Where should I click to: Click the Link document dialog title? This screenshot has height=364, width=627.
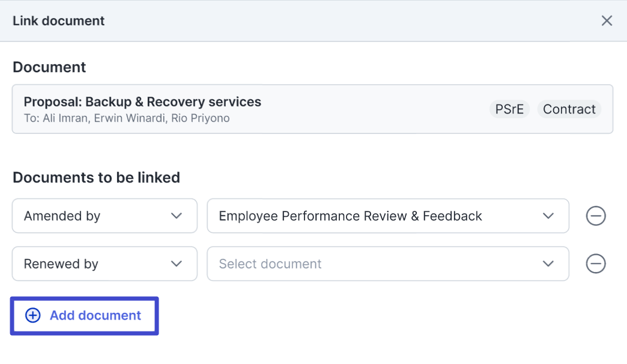(x=59, y=21)
